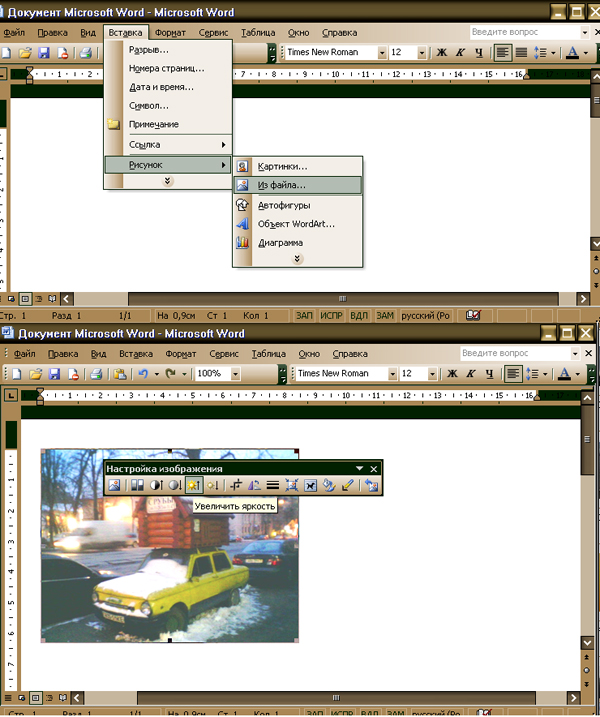Open Undo history arrow in car-photo window
Image resolution: width=600 pixels, height=717 pixels.
point(156,374)
